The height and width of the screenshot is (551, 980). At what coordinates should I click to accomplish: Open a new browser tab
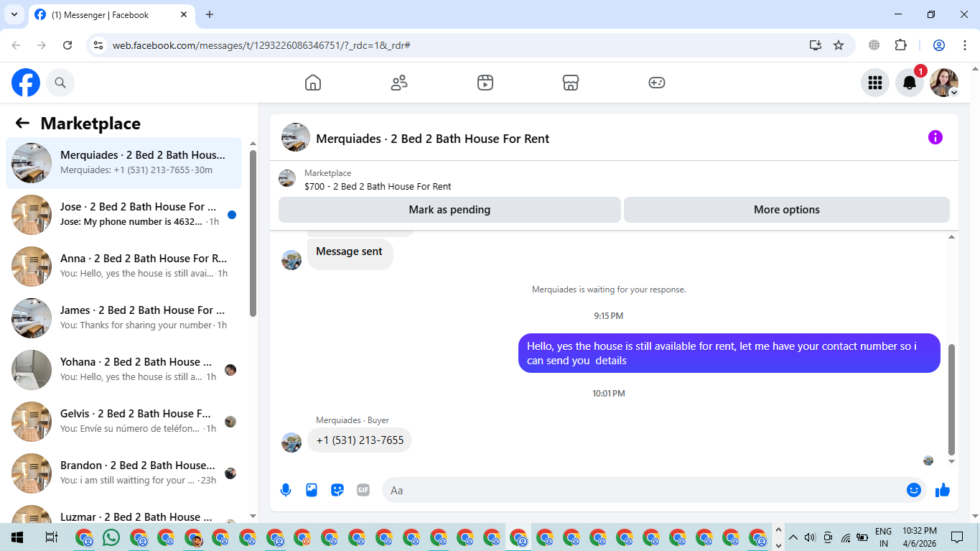tap(210, 14)
